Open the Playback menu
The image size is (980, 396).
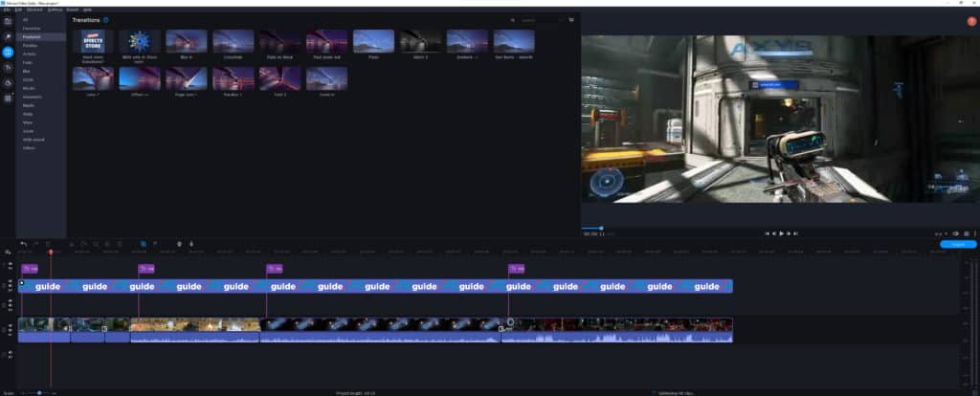coord(34,10)
